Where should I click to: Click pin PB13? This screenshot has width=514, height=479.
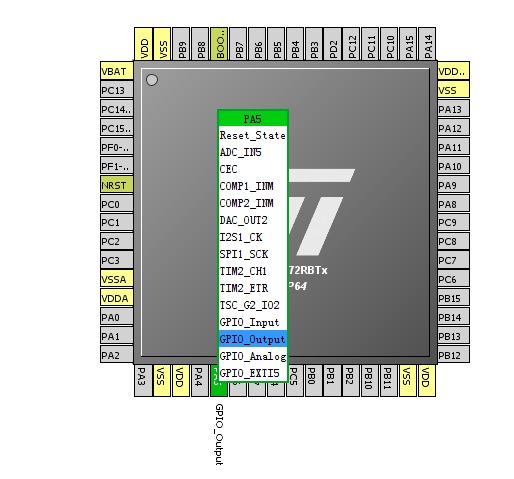tap(453, 336)
